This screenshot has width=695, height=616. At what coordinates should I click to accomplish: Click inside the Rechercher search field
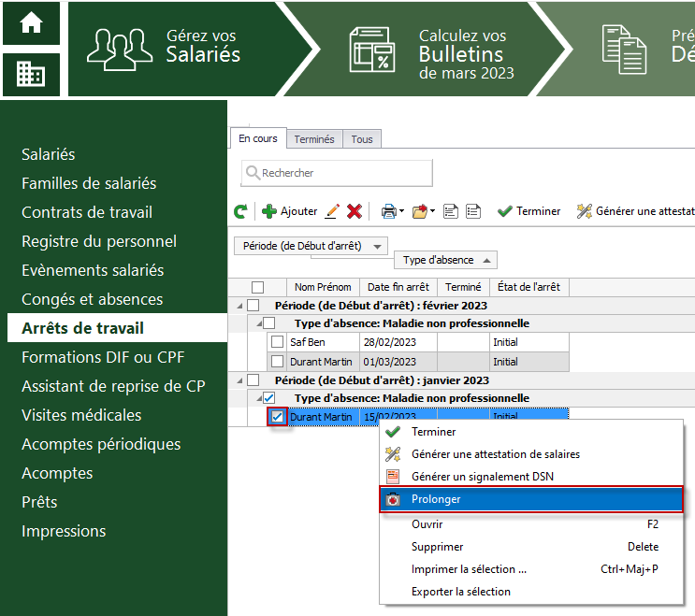pos(337,173)
